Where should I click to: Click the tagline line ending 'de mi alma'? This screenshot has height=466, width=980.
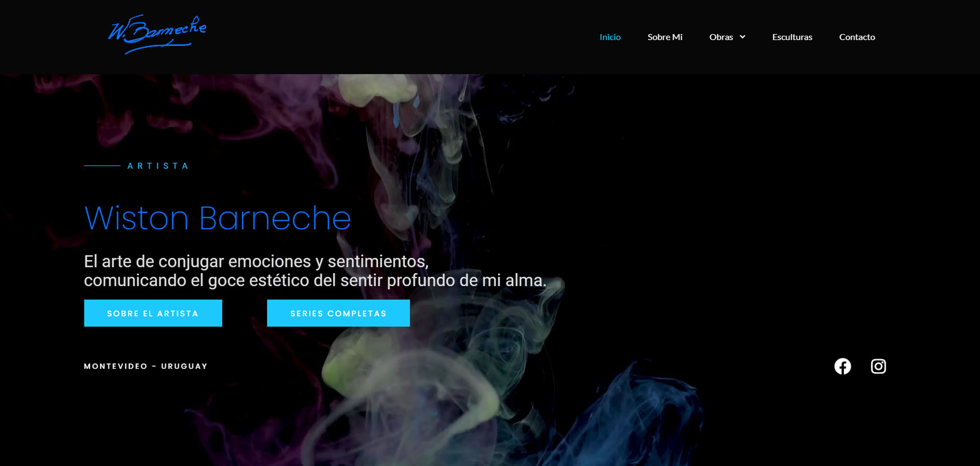tap(315, 280)
